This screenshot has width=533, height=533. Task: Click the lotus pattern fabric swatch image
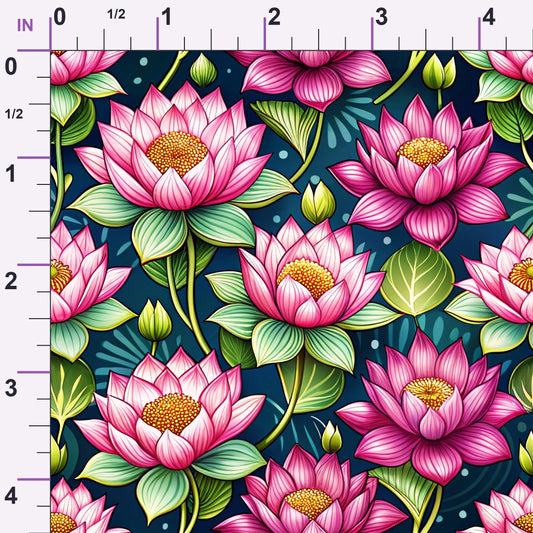coord(292,292)
